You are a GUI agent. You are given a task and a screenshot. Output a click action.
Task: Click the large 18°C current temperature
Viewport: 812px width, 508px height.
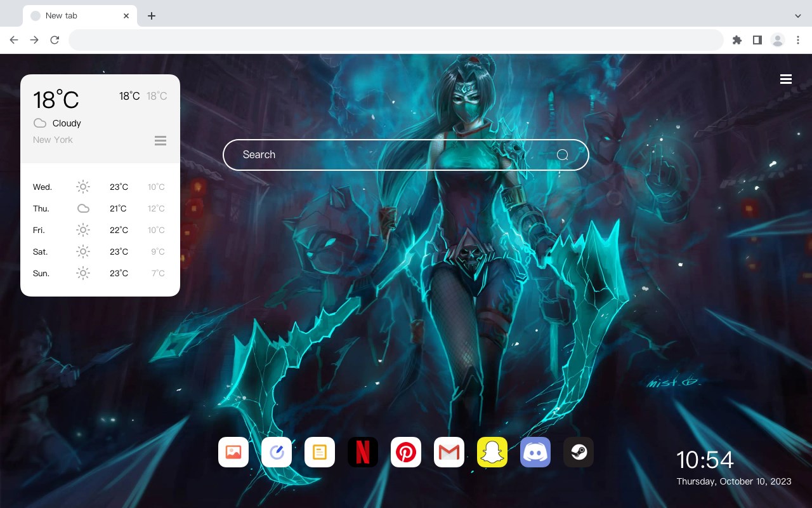56,100
